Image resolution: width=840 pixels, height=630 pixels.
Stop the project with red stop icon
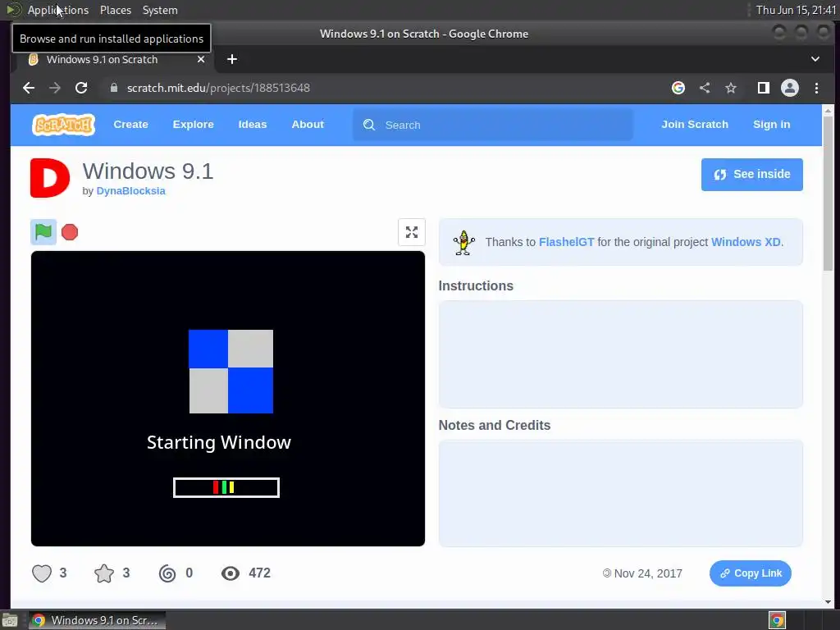(x=70, y=232)
